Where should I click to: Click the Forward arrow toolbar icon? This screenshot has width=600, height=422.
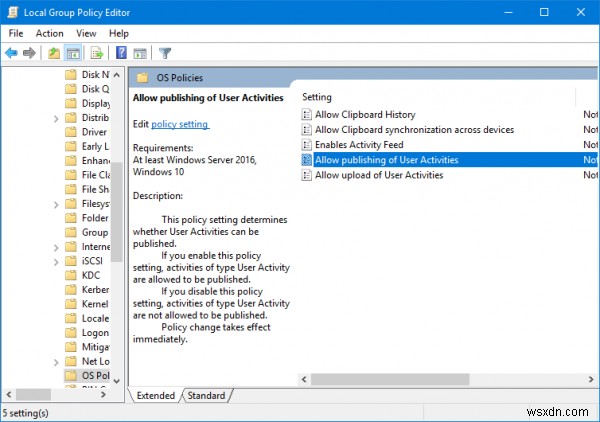pyautogui.click(x=29, y=53)
